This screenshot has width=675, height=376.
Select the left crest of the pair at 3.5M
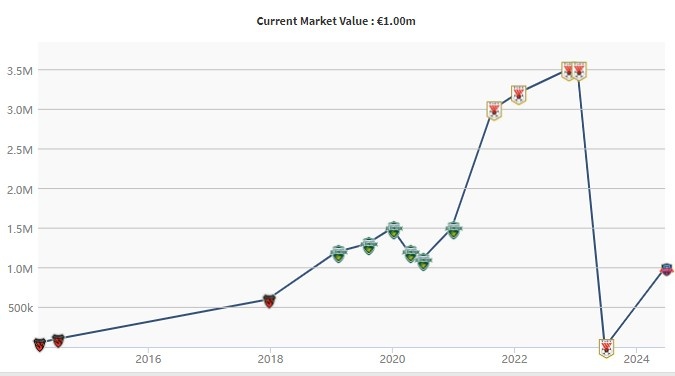click(567, 71)
